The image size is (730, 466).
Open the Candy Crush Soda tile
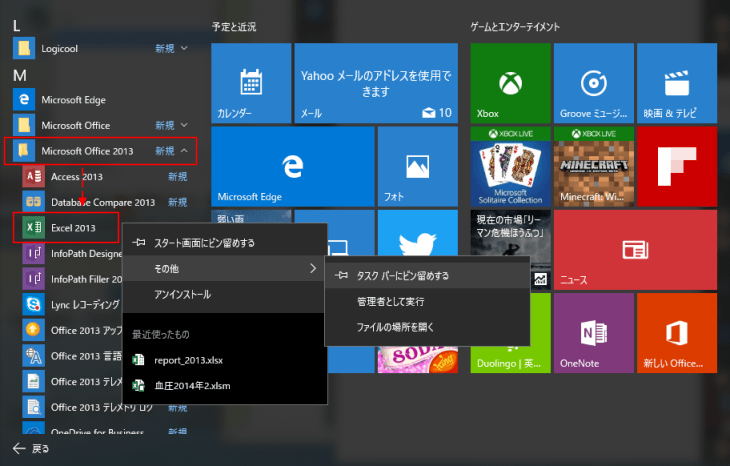pyautogui.click(x=418, y=359)
